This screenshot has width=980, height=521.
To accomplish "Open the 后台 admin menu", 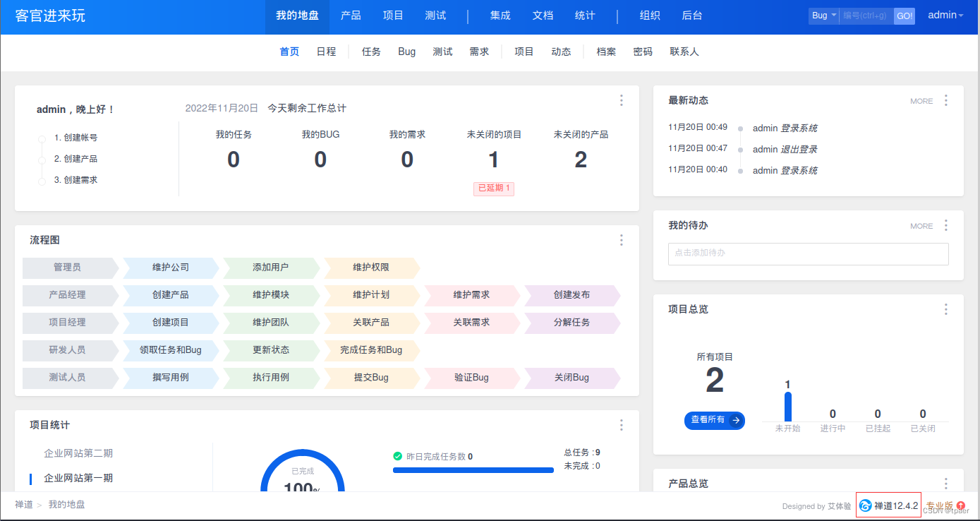I will [x=692, y=16].
